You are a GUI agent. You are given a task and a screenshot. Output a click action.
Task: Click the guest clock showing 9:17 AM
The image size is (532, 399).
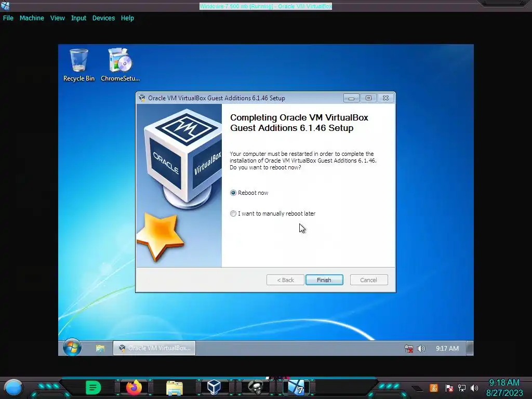click(x=447, y=349)
